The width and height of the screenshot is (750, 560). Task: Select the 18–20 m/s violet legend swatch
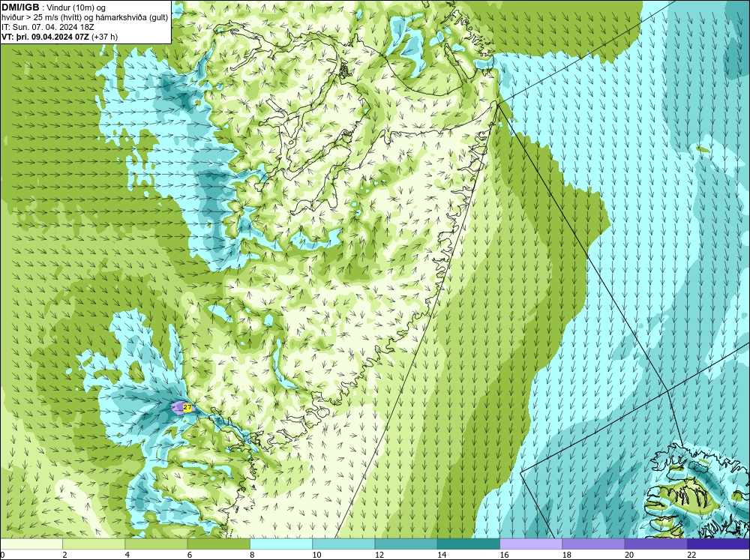click(x=593, y=544)
